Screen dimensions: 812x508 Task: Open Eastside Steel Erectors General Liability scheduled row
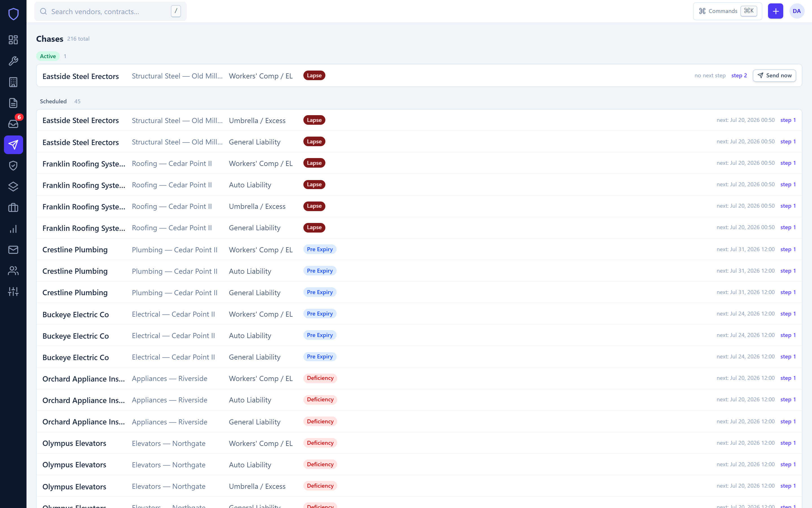[x=419, y=142]
